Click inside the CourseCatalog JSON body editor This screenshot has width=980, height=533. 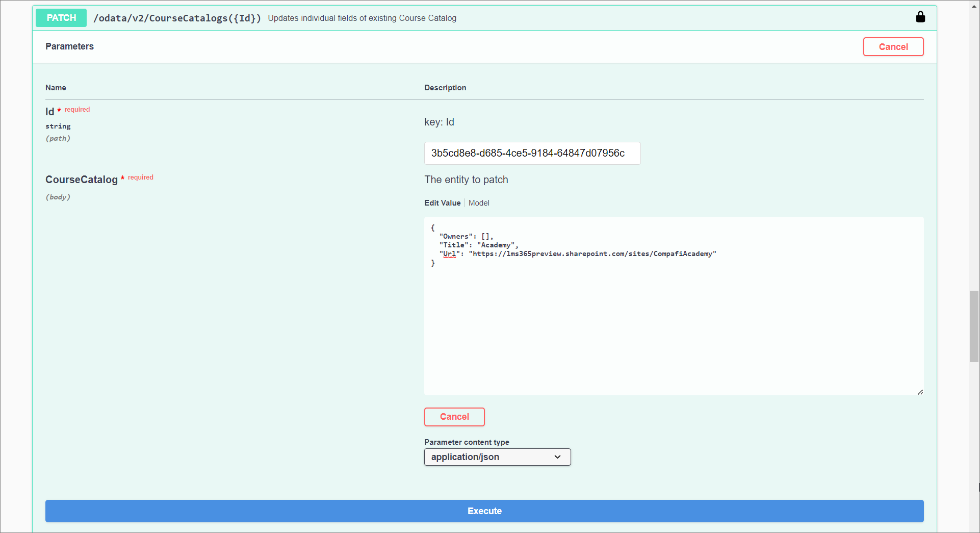673,326
